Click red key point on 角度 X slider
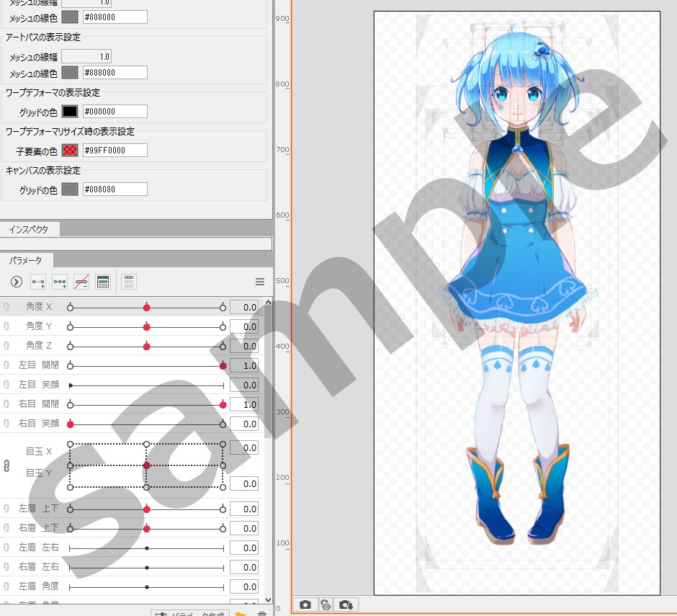This screenshot has height=616, width=677. [147, 308]
